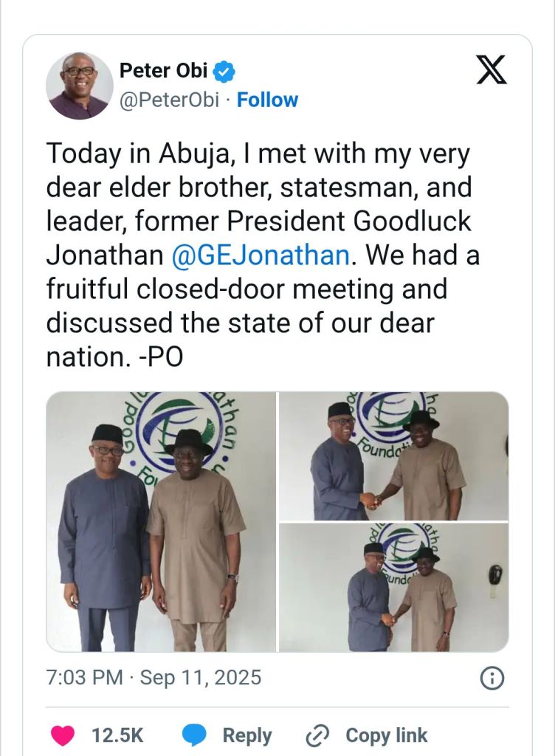Image resolution: width=555 pixels, height=756 pixels.
Task: Click the blue reply bubble icon
Action: 195,735
